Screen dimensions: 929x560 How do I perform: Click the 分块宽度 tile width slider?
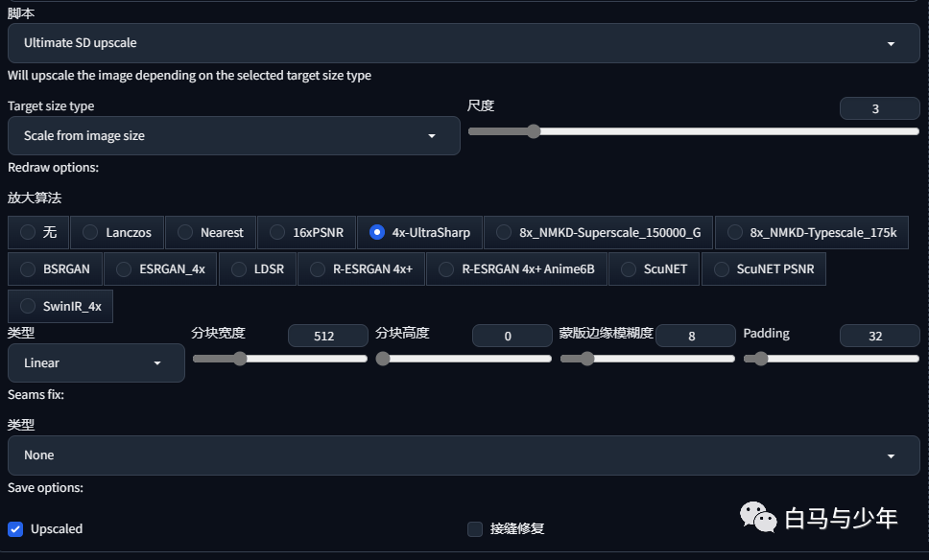pos(280,359)
